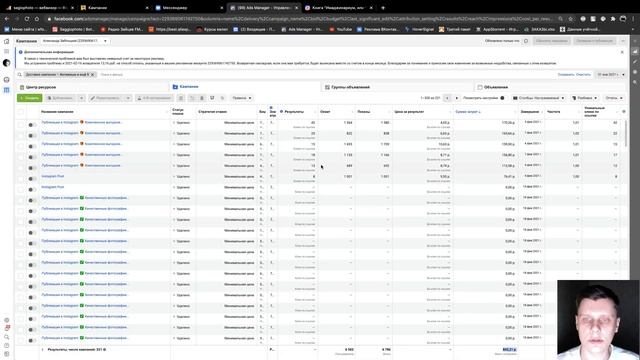The image size is (640, 360).
Task: Sort by the Сумма затрат column header
Action: pos(468,111)
